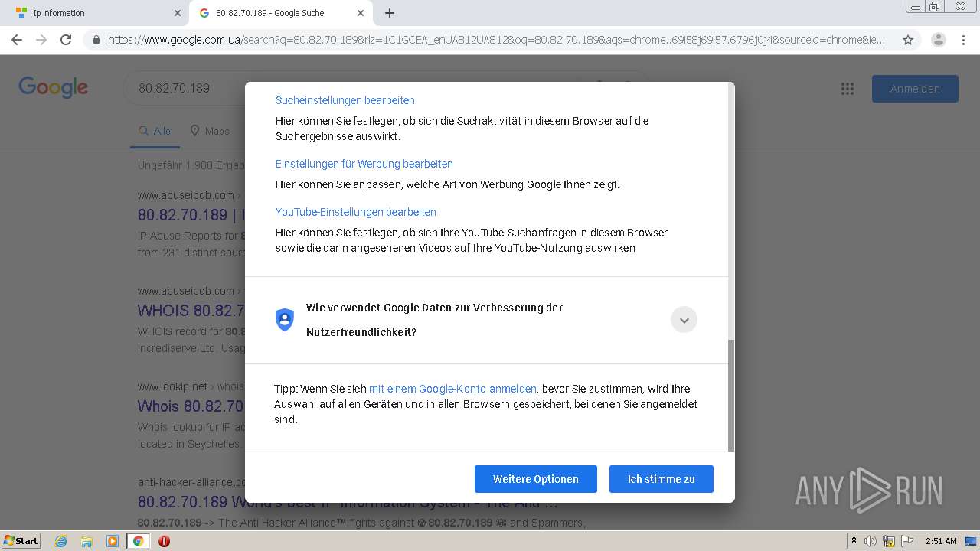Open the Google apps grid icon
The image size is (980, 551).
tap(847, 89)
